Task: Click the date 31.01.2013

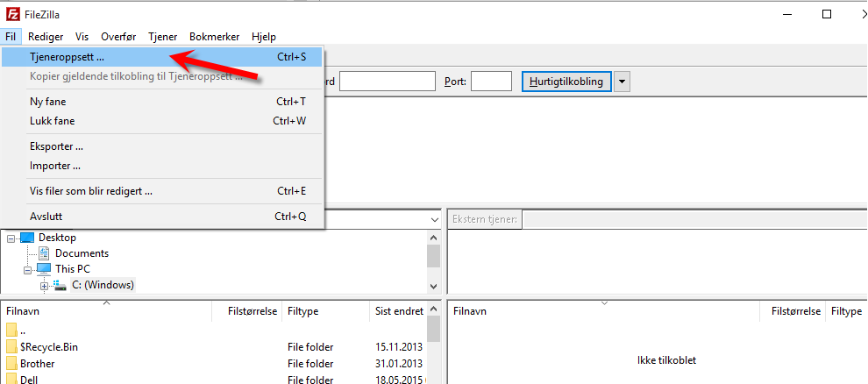Action: point(399,364)
